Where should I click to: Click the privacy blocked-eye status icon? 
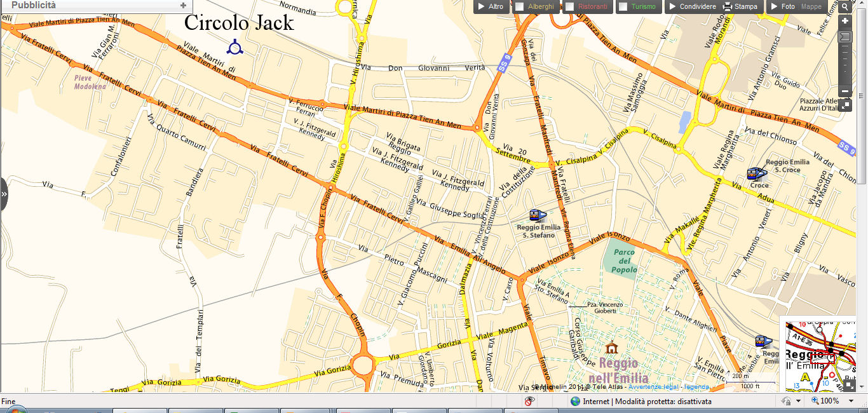529,401
